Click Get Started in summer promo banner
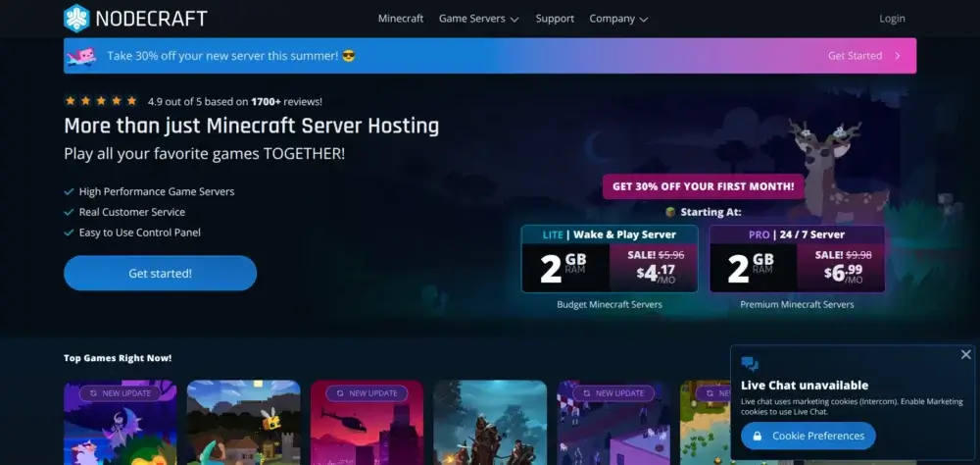The width and height of the screenshot is (980, 465). click(x=855, y=56)
